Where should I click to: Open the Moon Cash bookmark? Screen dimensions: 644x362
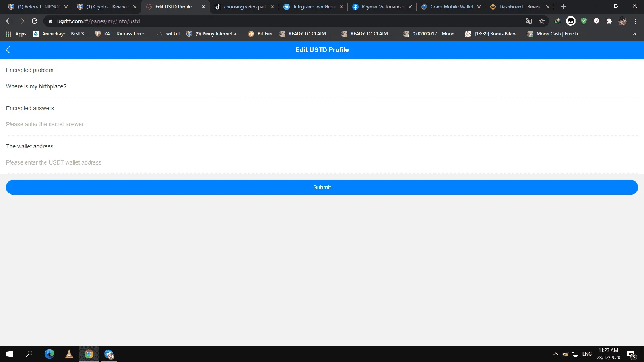tap(554, 34)
